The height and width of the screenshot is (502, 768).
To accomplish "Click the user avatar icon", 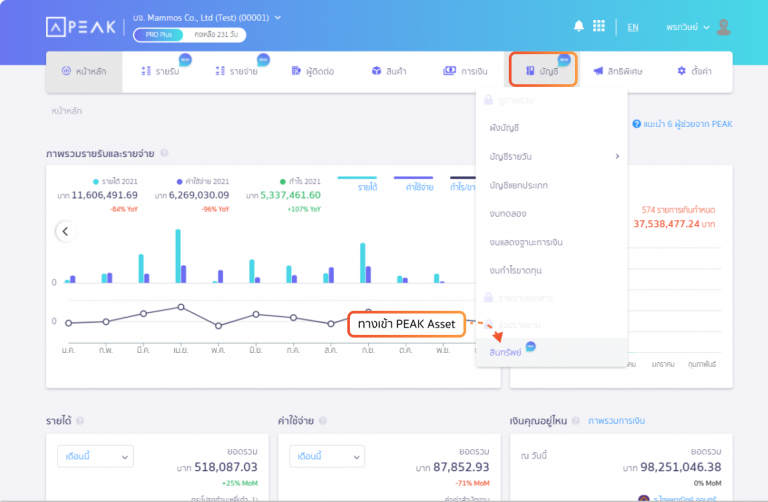I will [723, 27].
